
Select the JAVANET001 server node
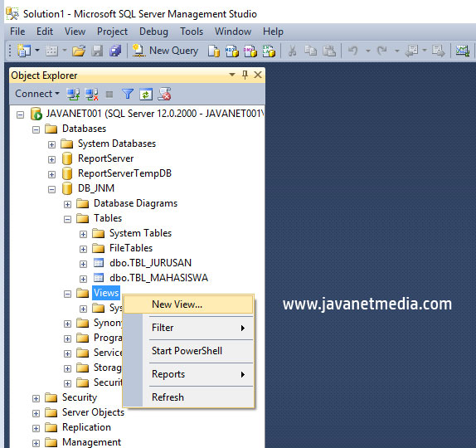[x=155, y=114]
